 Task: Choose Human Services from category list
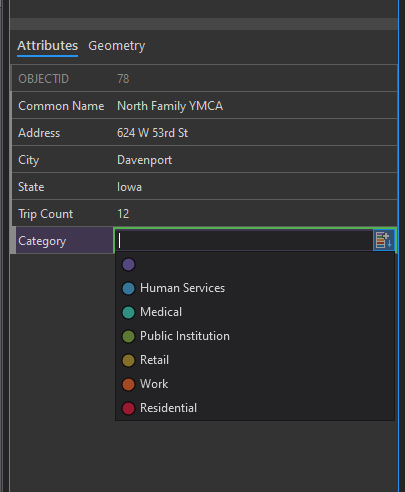(255, 288)
